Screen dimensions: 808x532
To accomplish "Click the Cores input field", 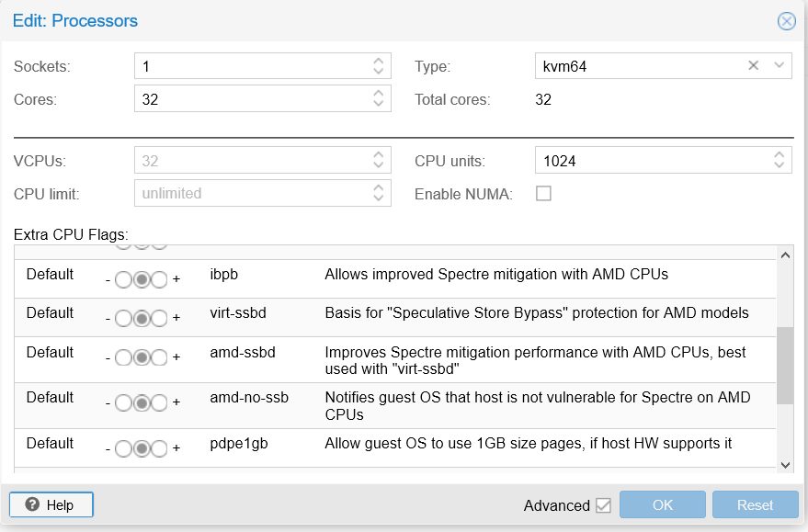I will (250, 99).
